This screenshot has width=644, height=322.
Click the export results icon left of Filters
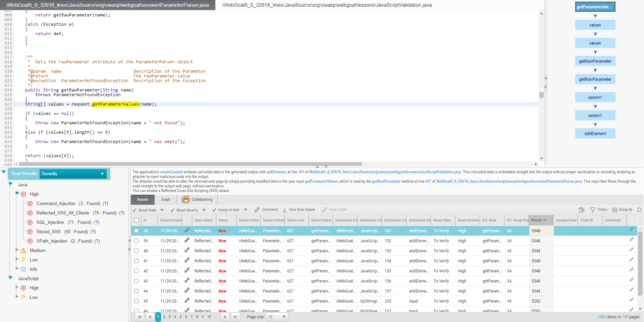coord(582,210)
